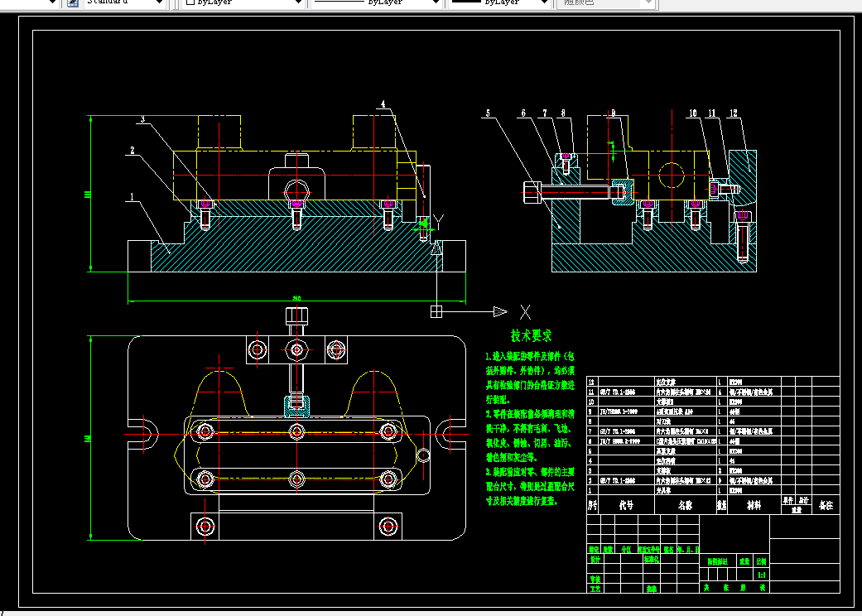Open the thin-line linetype ByLayer dropdown

pyautogui.click(x=435, y=3)
